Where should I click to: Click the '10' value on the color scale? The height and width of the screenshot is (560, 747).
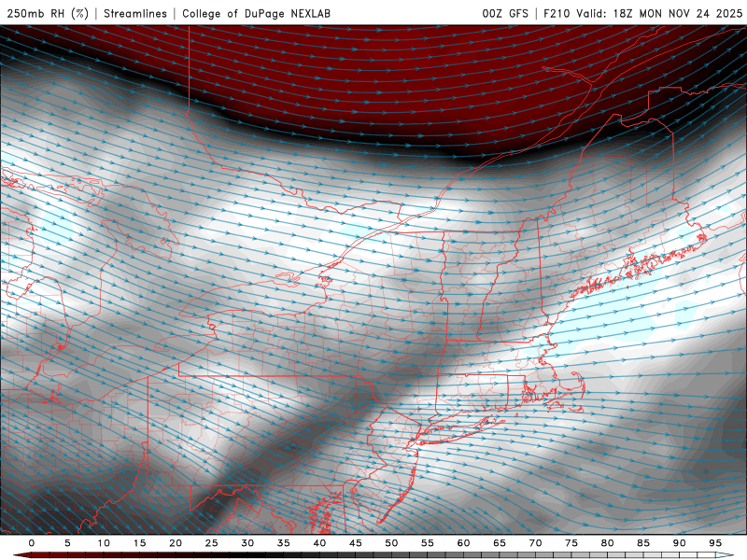click(104, 543)
